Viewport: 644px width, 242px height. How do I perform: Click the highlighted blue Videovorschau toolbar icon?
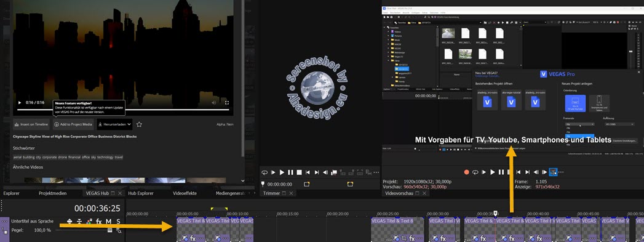tap(553, 172)
